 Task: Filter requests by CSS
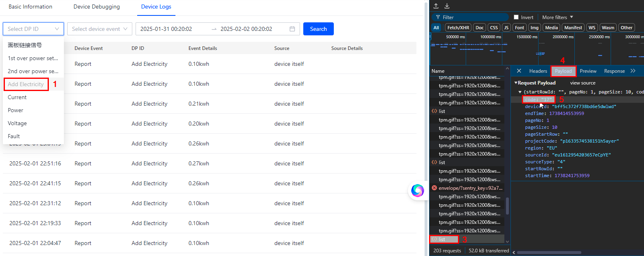coord(494,28)
